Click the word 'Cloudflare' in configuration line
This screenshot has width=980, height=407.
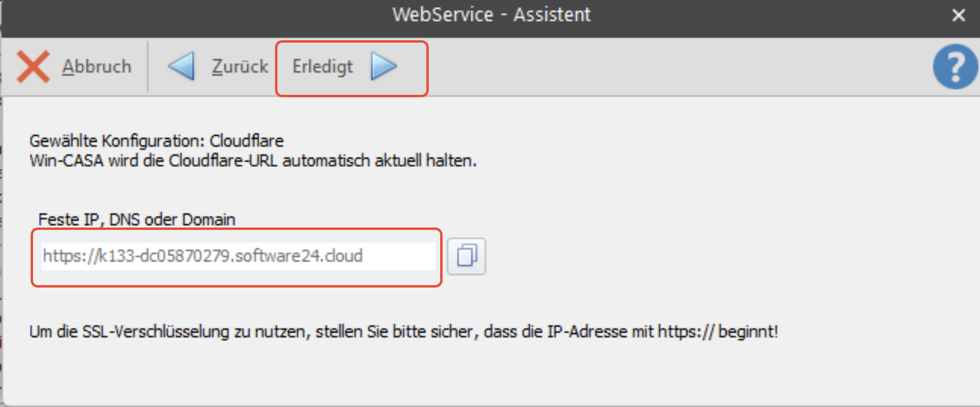(246, 140)
